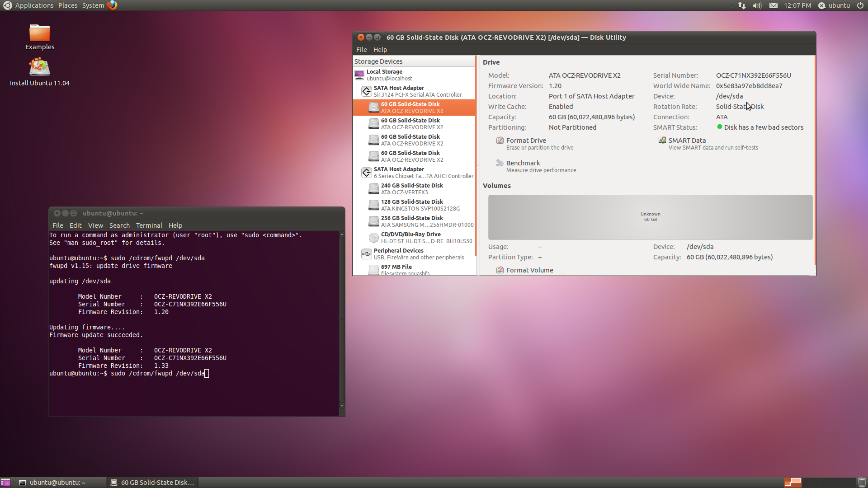Open the Places menu in top panel

68,5
